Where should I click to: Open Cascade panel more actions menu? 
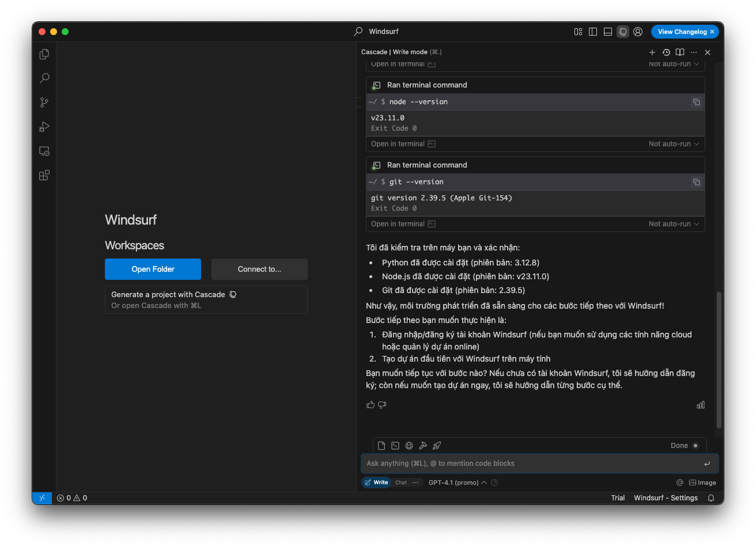pos(694,52)
